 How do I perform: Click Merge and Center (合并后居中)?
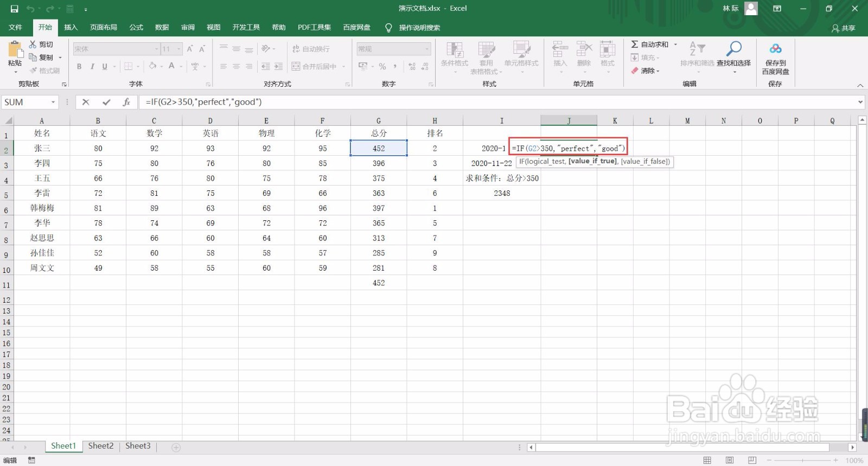[314, 66]
